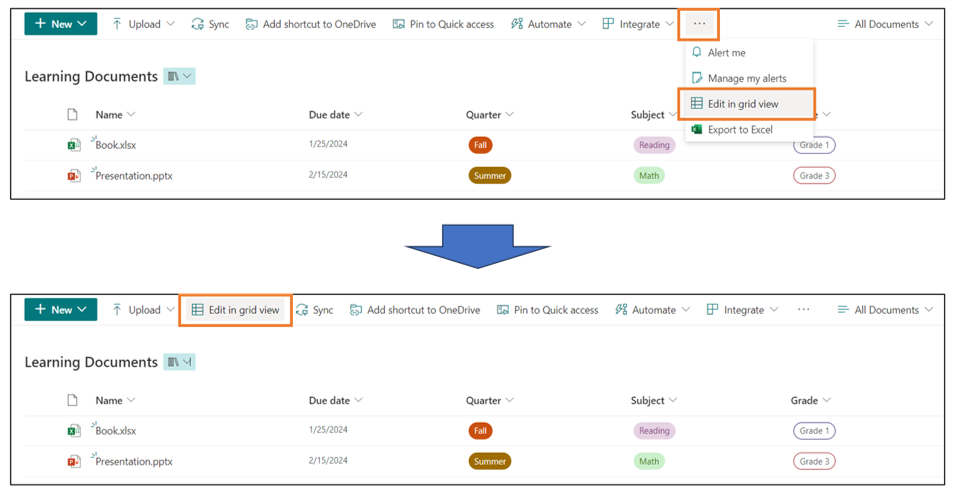The image size is (959, 494).
Task: Click the New button in the lower screenshot
Action: coord(61,309)
